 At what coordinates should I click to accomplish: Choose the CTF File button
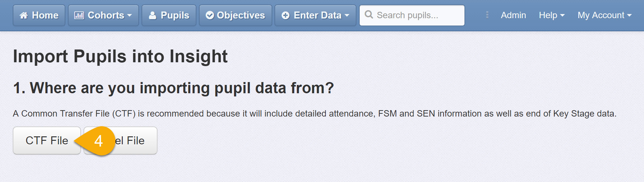pyautogui.click(x=47, y=140)
